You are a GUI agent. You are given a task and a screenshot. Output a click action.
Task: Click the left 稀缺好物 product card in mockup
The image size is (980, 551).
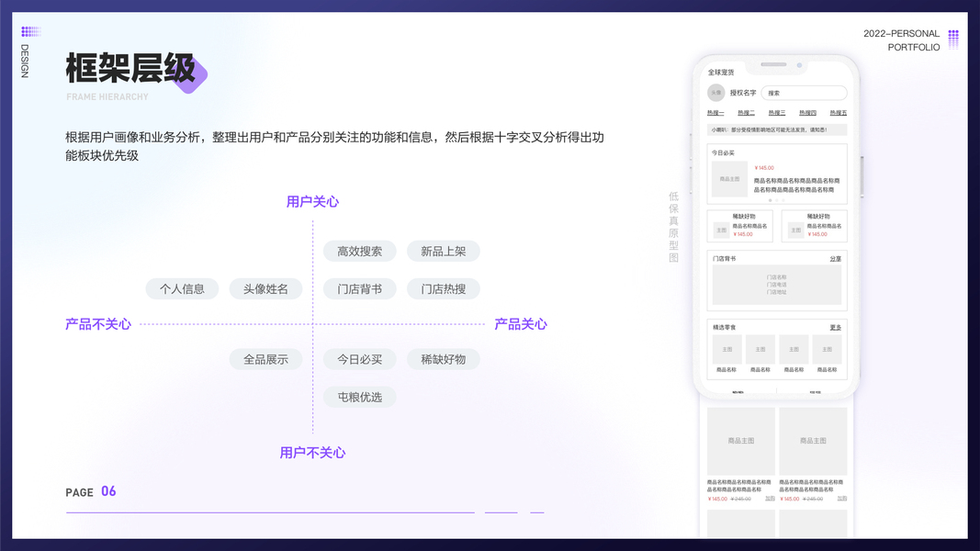click(740, 226)
